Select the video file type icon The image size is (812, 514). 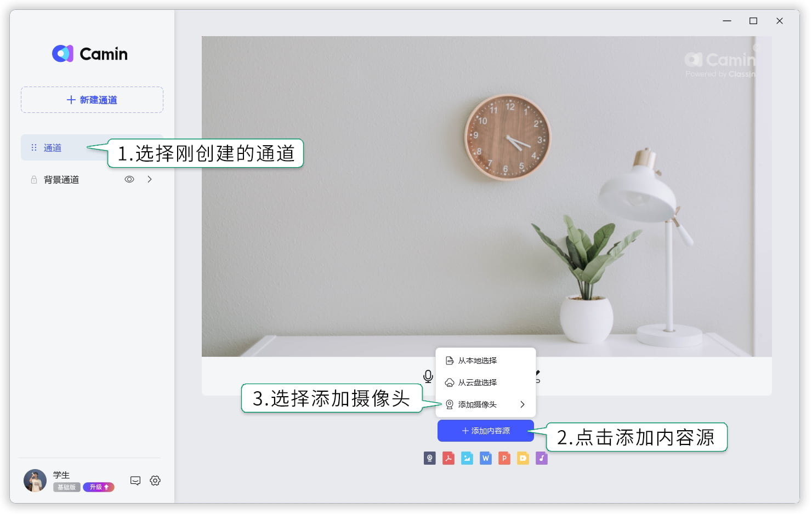(523, 458)
